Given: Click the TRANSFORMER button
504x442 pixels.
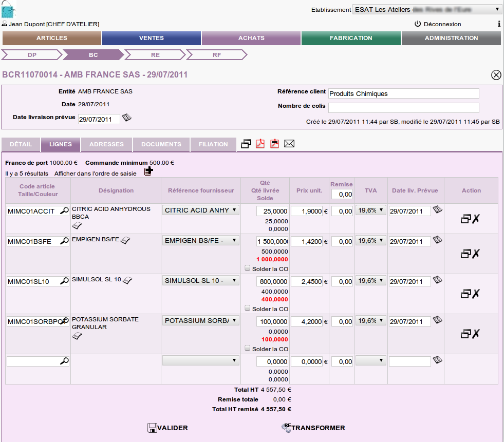Looking at the screenshot, I should tap(313, 428).
